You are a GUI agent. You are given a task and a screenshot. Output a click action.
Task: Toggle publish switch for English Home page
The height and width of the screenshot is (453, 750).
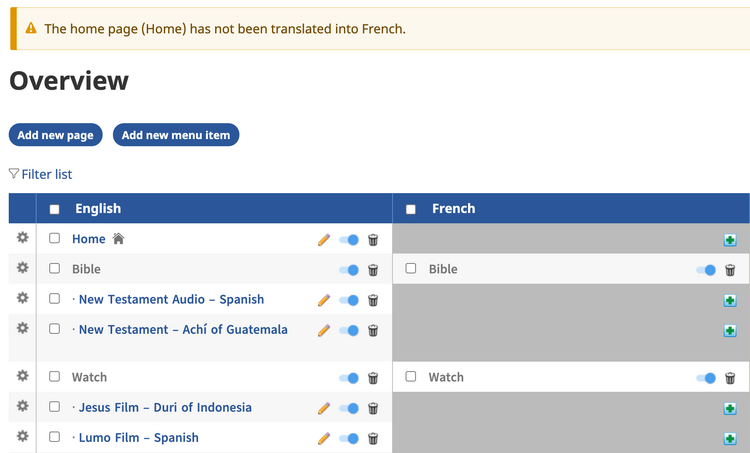coord(349,240)
